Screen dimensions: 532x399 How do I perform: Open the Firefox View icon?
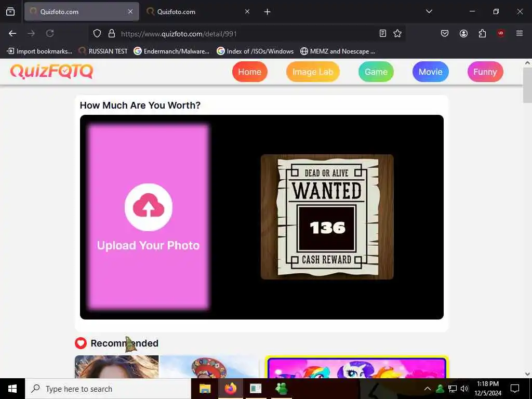(10, 11)
